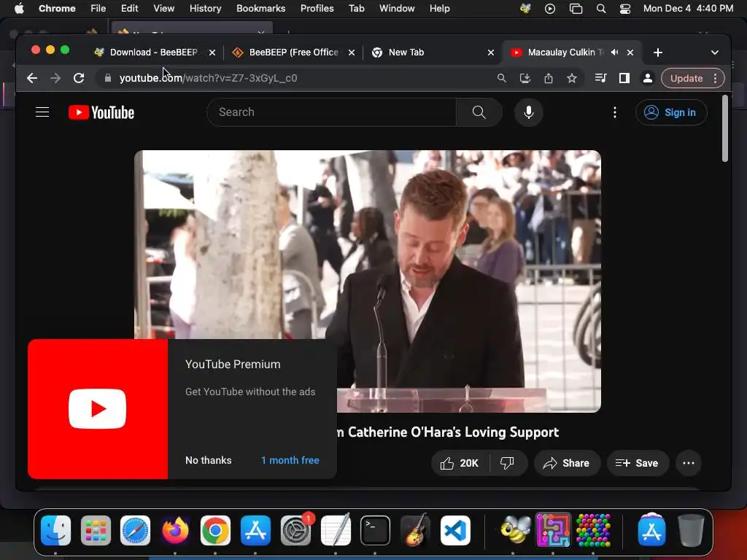
Task: Share this page from address bar
Action: click(x=549, y=78)
